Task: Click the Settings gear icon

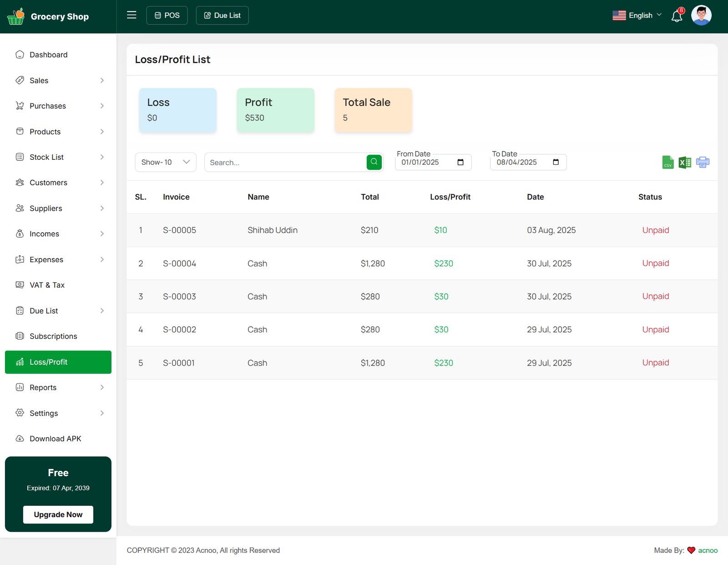Action: coord(20,413)
